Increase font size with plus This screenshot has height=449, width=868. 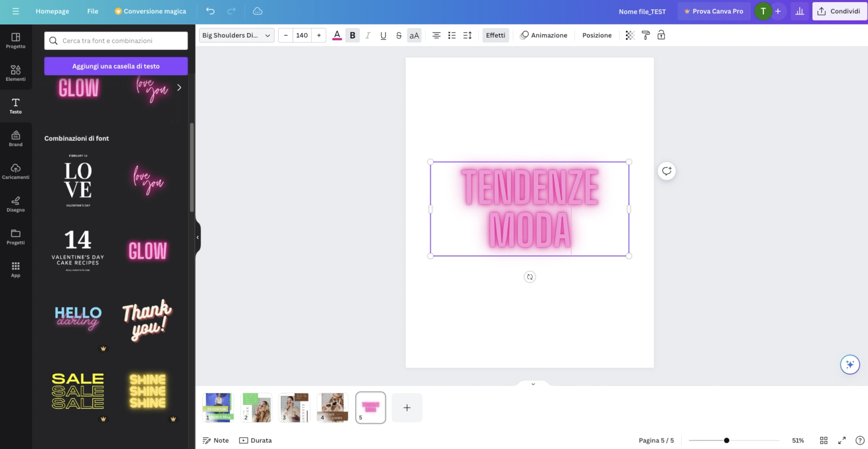tap(319, 35)
